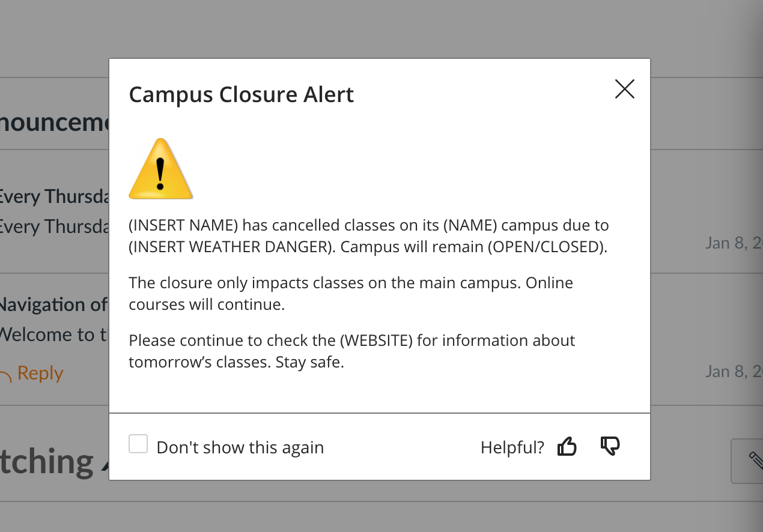Open the Every Thursday announcement
The image size is (763, 532).
54,196
